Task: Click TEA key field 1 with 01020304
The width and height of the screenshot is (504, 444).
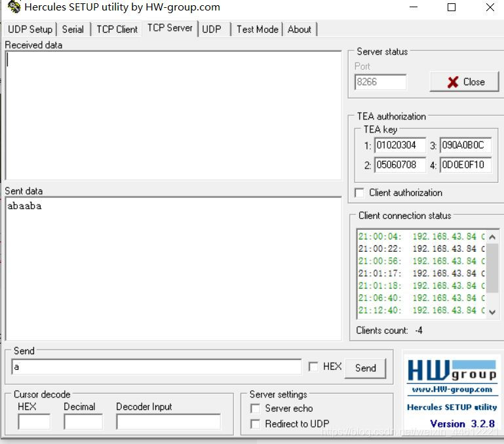Action: tap(400, 145)
